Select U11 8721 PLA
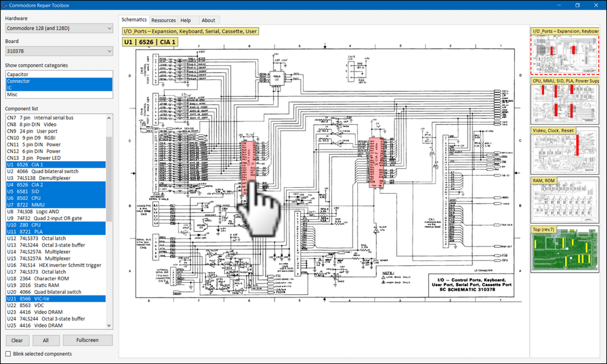Image resolution: width=607 pixels, height=364 pixels. (x=56, y=231)
